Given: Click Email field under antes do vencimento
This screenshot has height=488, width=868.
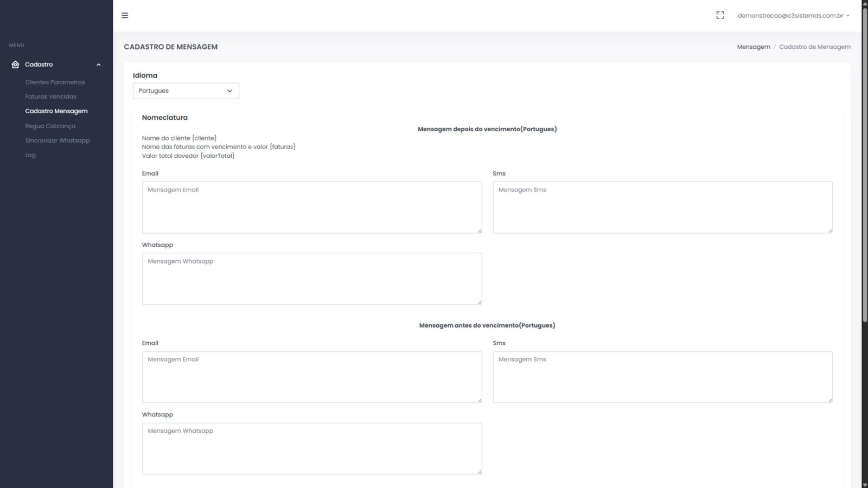Looking at the screenshot, I should [311, 377].
